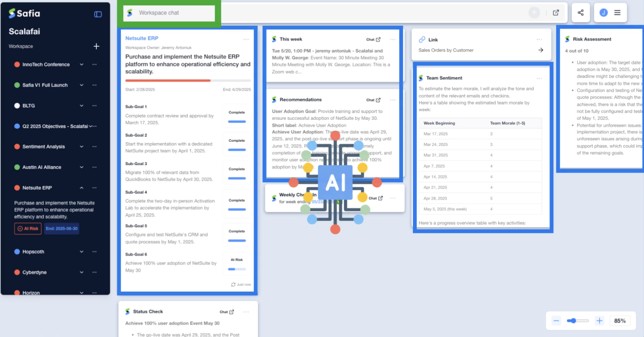The width and height of the screenshot is (644, 337).
Task: Adjust the canvas zoom slider
Action: point(577,321)
